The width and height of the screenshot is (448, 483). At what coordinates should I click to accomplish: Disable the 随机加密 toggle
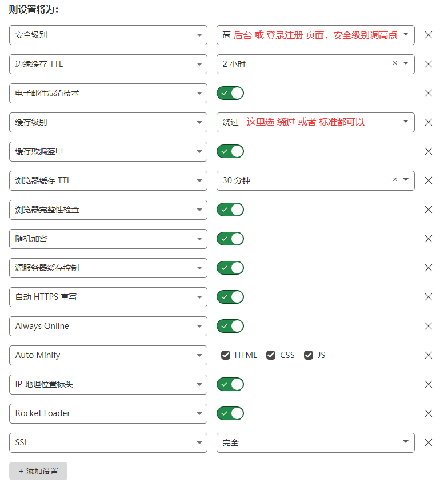[x=230, y=239]
